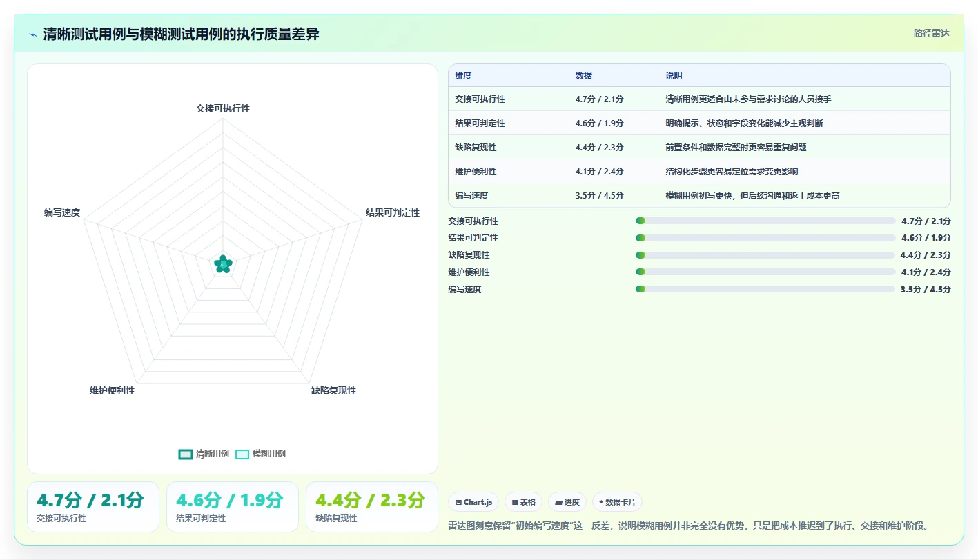
Task: Click the Chart.js chip
Action: 473,502
